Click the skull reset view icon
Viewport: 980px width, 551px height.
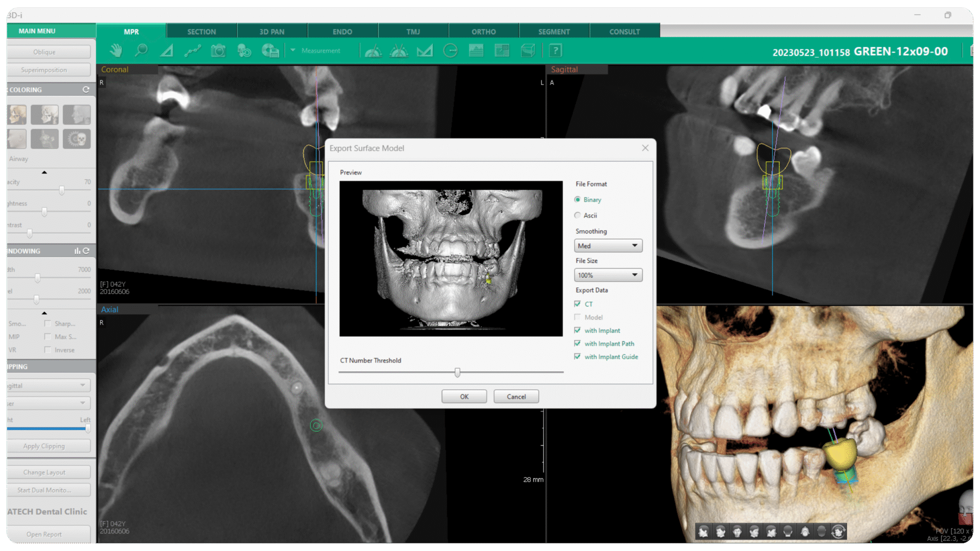pyautogui.click(x=244, y=51)
